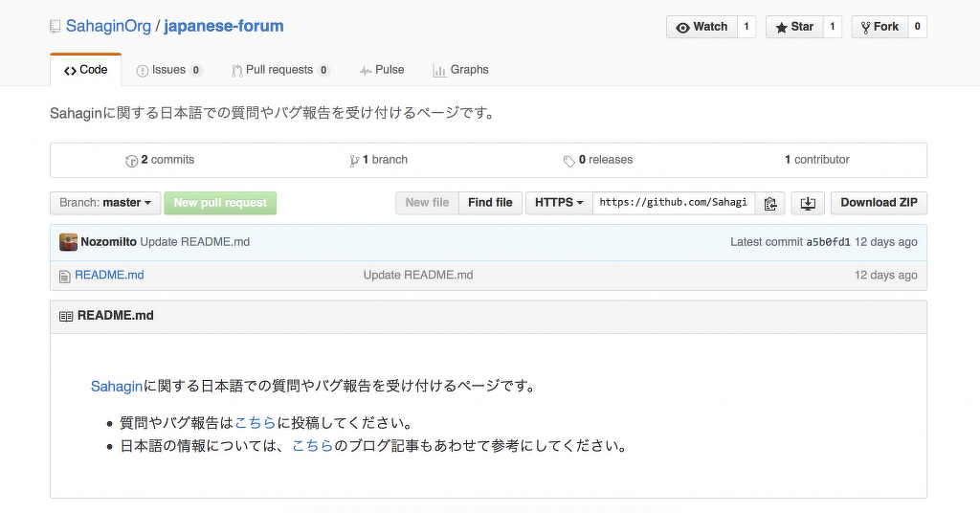This screenshot has width=980, height=513.
Task: Open the NozomiIto author link
Action: point(109,242)
